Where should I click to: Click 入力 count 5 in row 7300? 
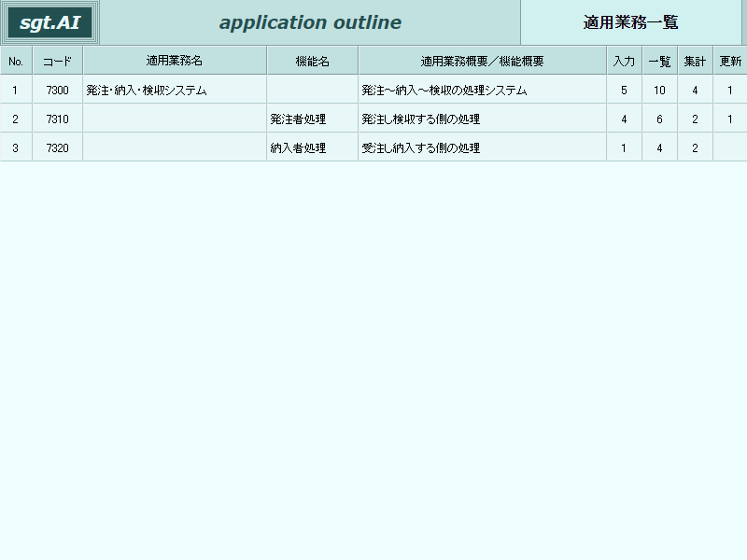coord(624,90)
